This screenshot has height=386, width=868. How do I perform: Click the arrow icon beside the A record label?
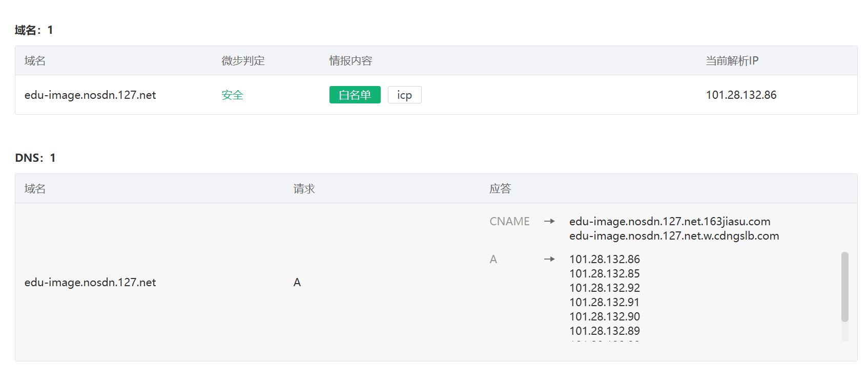549,259
